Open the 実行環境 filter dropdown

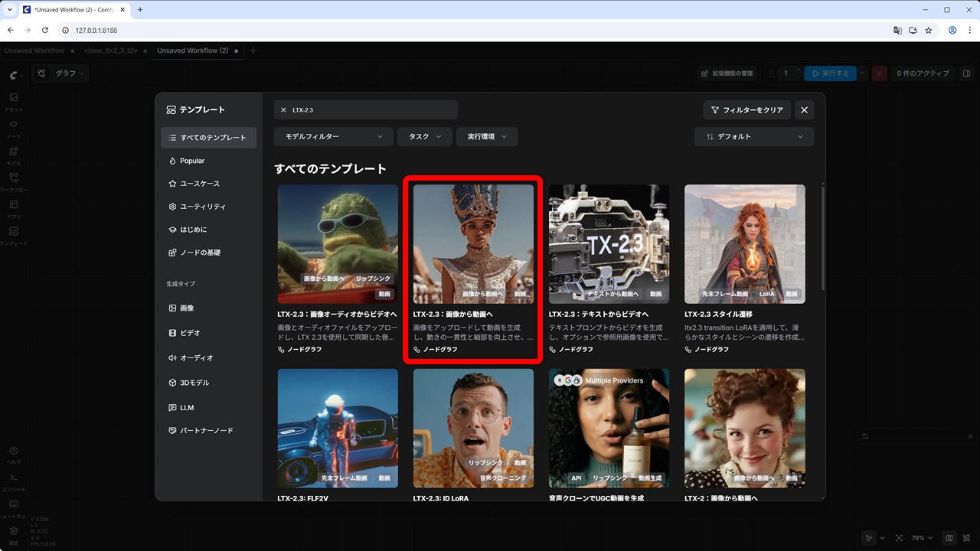tap(487, 136)
